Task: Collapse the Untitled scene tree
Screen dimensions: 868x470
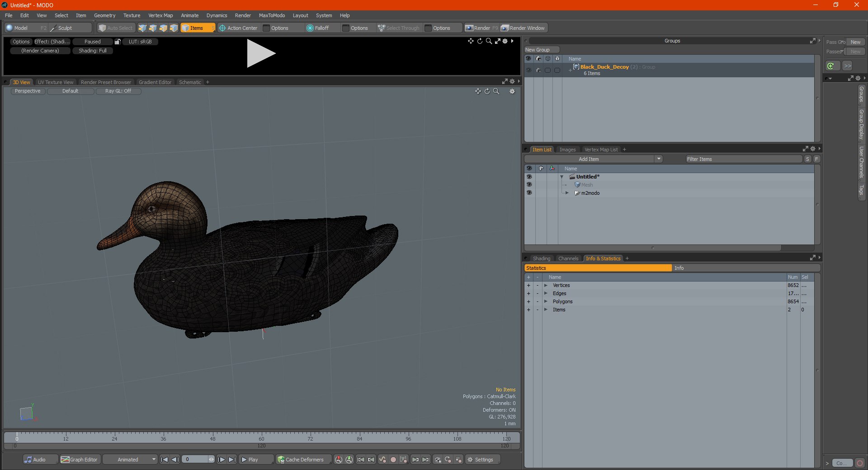Action: coord(562,177)
